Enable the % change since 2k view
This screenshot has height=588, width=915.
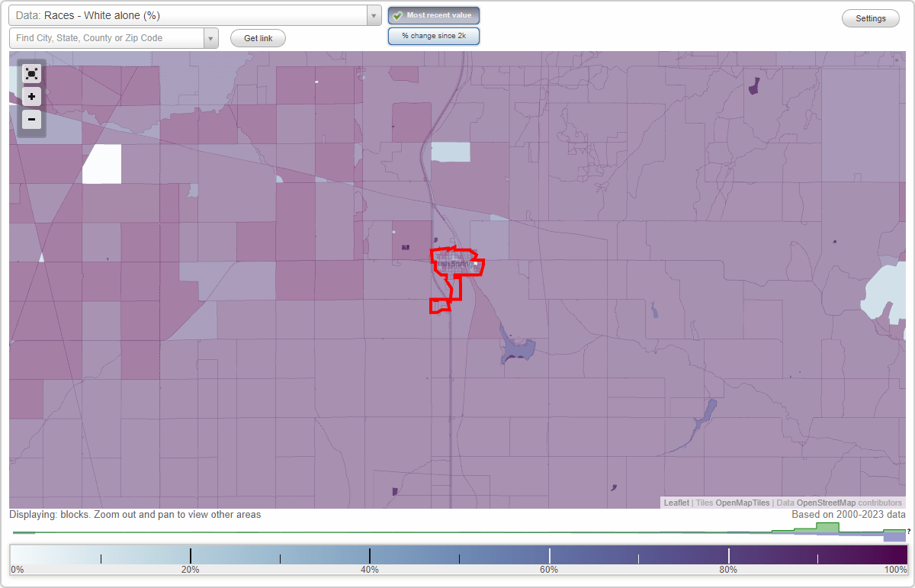433,35
